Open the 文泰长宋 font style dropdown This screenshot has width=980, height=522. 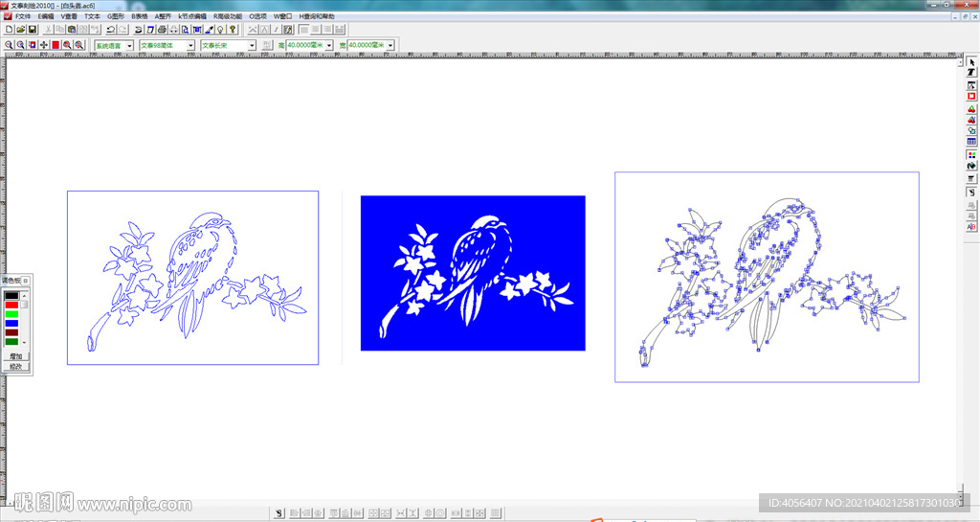[x=252, y=46]
